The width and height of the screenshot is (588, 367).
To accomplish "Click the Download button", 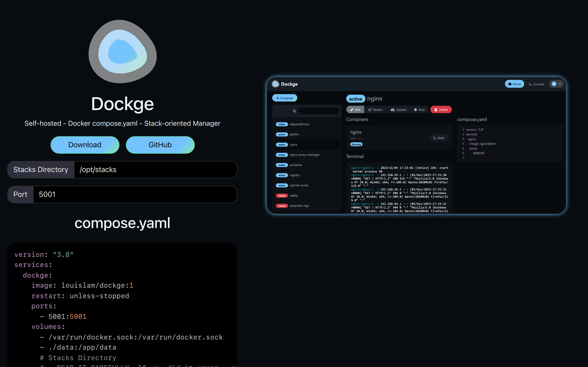I will pyautogui.click(x=85, y=145).
